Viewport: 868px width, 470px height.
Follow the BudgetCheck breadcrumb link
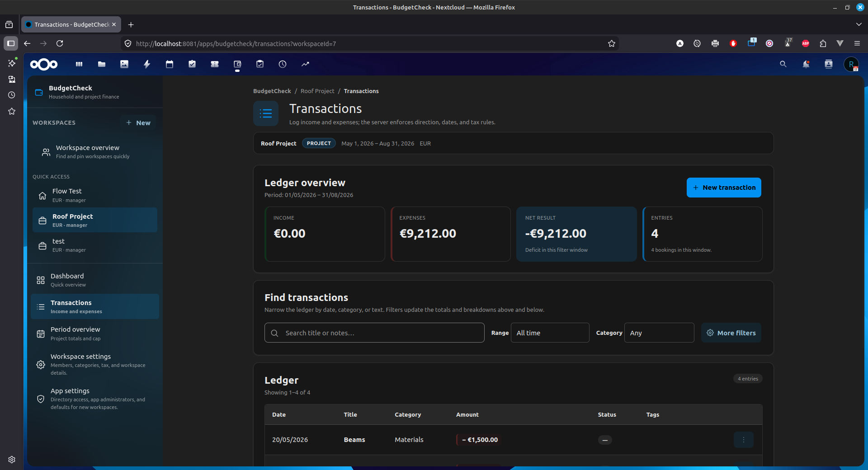[x=272, y=91]
